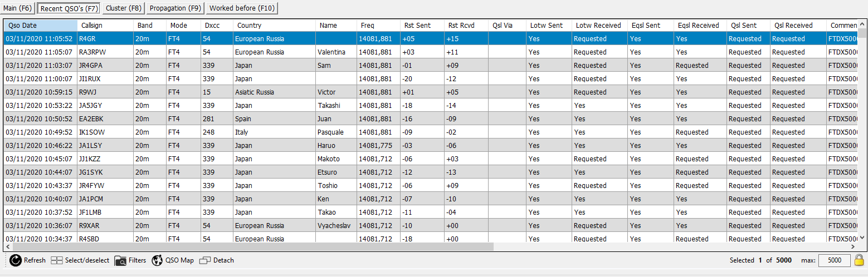The image size is (868, 277).
Task: Select callsign JA1PCM
Action: (x=92, y=199)
